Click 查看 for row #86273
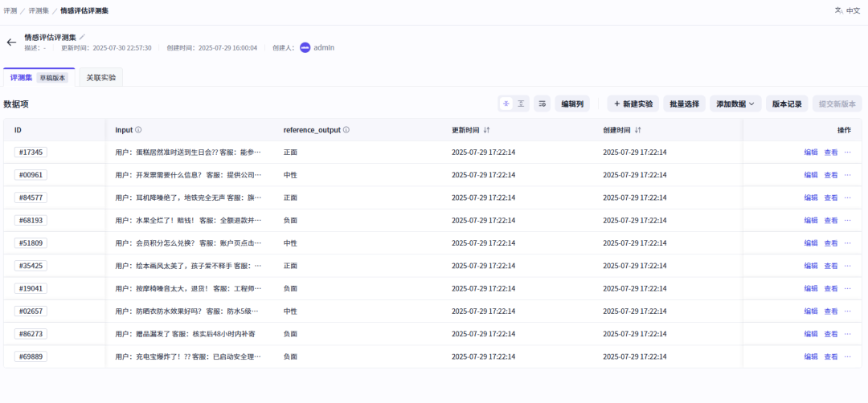Image resolution: width=868 pixels, height=403 pixels. pos(831,334)
